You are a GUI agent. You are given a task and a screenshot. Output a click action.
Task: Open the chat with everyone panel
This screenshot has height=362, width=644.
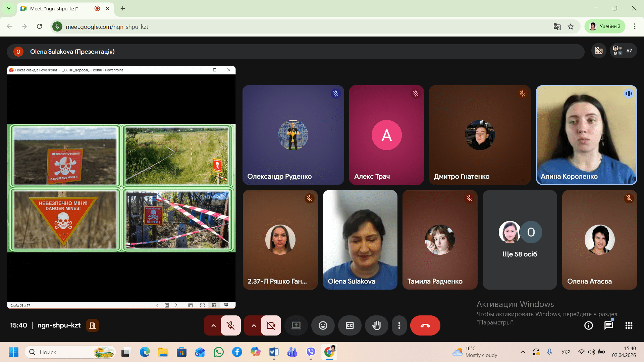pos(608,325)
